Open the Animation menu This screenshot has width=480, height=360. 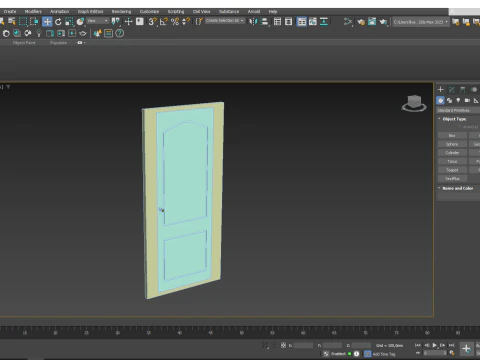tap(59, 11)
